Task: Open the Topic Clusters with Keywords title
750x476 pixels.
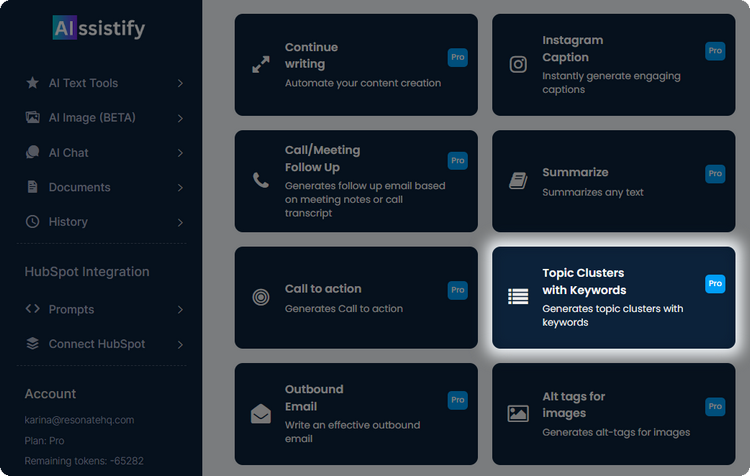Action: point(584,281)
